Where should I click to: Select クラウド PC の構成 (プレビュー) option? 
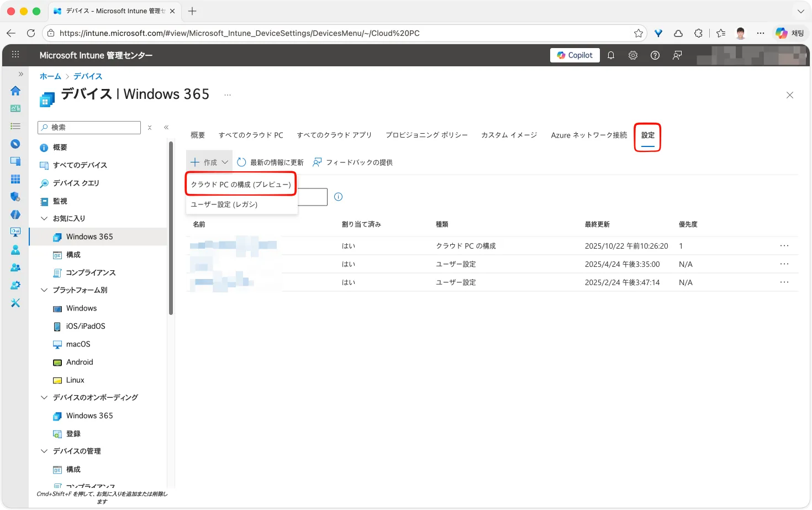coord(241,185)
